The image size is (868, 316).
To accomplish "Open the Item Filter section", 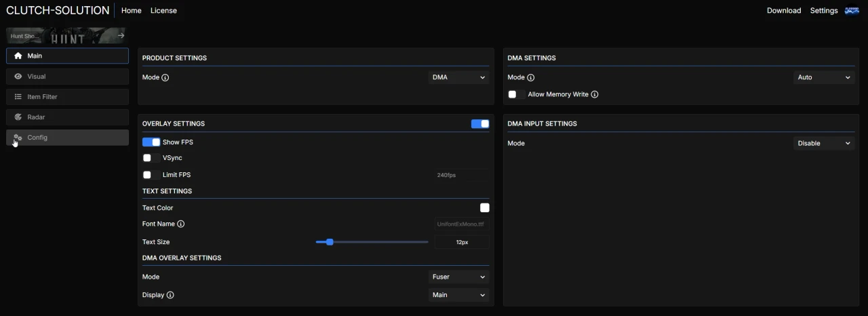I will pyautogui.click(x=67, y=97).
